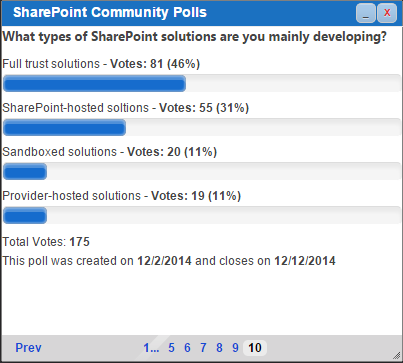Go to the previous poll with Prev
This screenshot has height=363, width=403.
(x=28, y=348)
